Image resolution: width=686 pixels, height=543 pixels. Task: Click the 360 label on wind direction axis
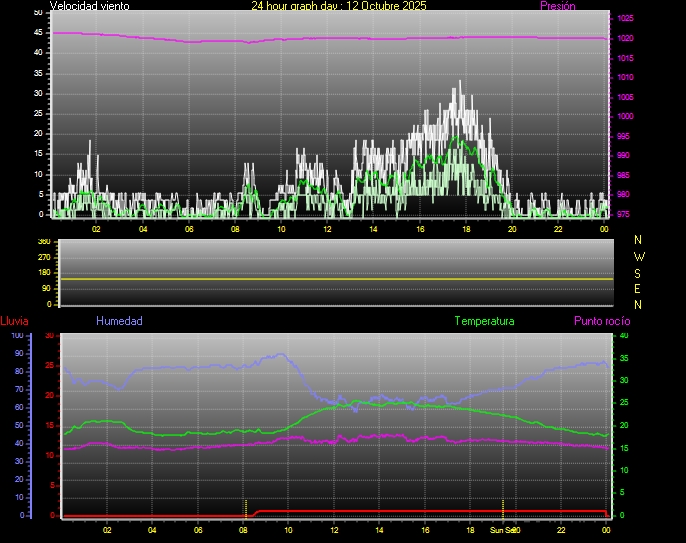pos(43,242)
